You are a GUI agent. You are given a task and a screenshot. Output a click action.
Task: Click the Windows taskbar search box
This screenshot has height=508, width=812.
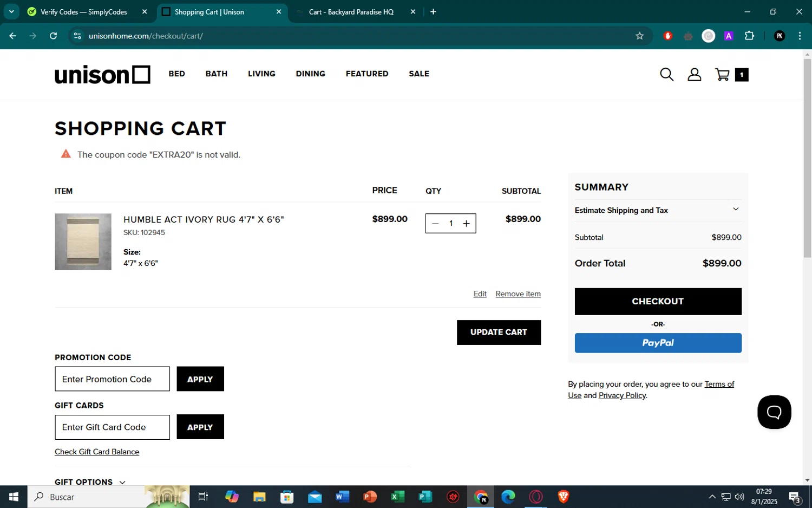tap(108, 497)
